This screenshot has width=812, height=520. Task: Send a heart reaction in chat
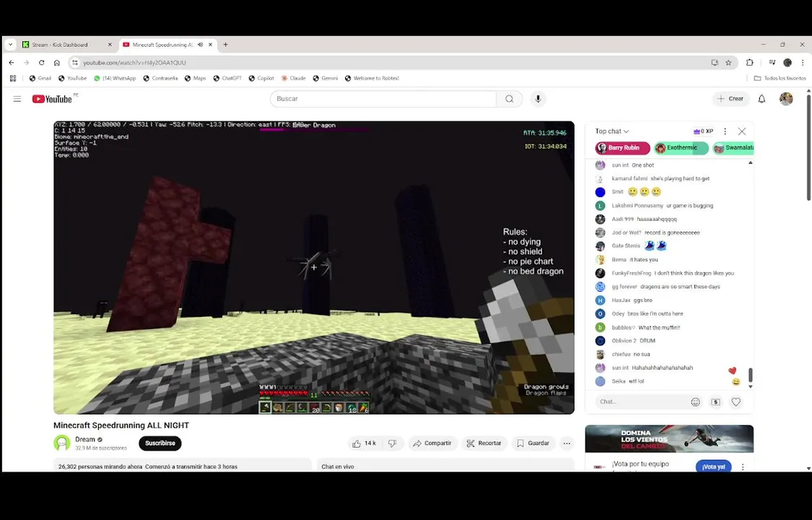click(x=736, y=402)
